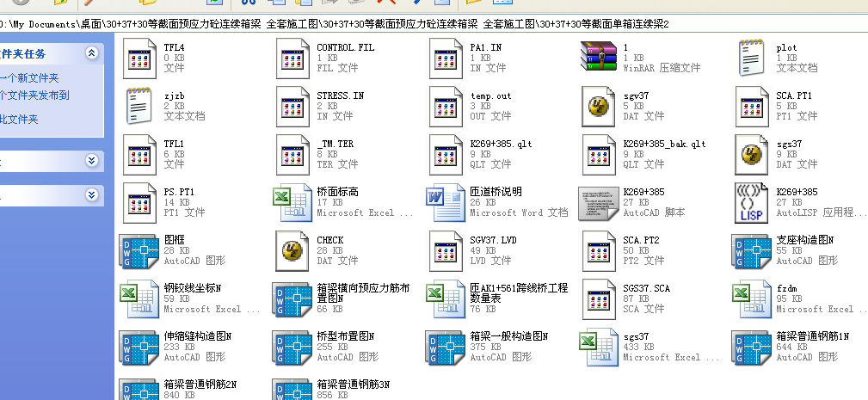Click the 此文件夹 task link
This screenshot has height=400, width=868.
[20, 119]
